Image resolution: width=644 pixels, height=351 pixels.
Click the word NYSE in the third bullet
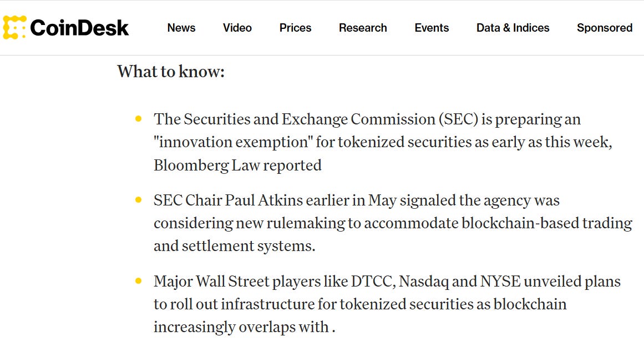(500, 282)
